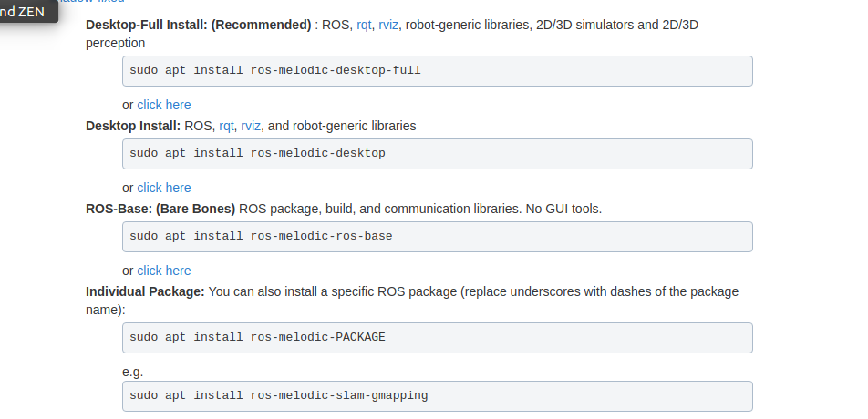Image resolution: width=868 pixels, height=419 pixels.
Task: Click the bold 'Individual Package:' label
Action: pos(145,291)
